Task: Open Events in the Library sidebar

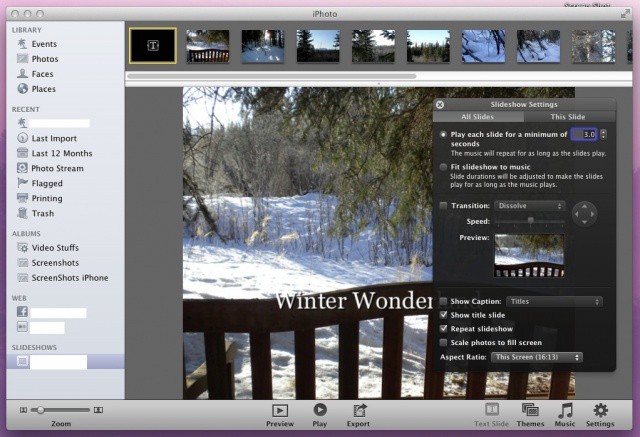Action: pos(43,44)
